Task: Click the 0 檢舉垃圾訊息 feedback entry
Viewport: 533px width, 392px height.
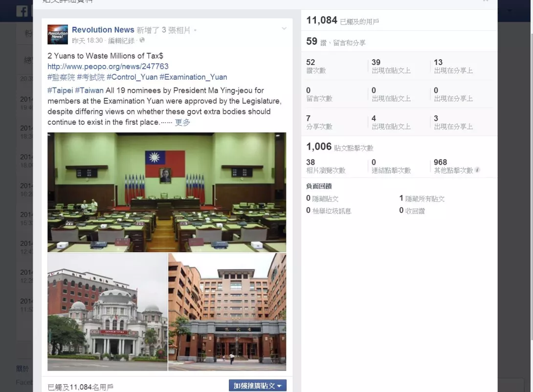Action: (329, 211)
